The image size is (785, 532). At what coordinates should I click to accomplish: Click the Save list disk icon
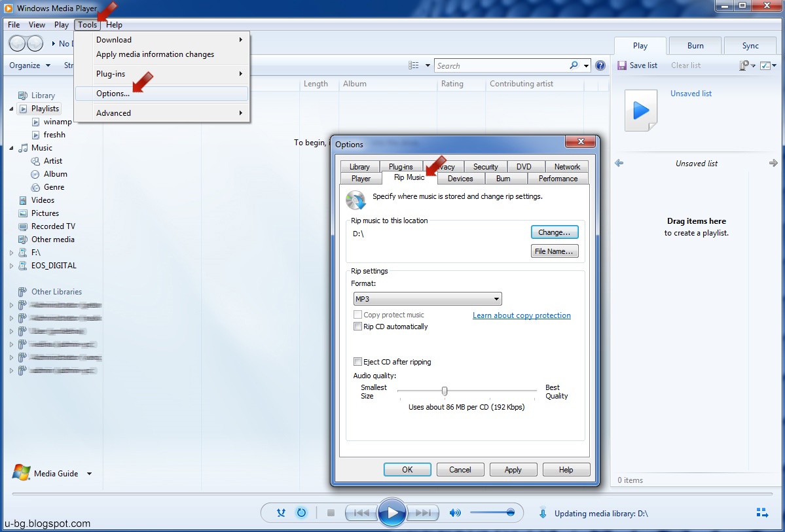[622, 65]
